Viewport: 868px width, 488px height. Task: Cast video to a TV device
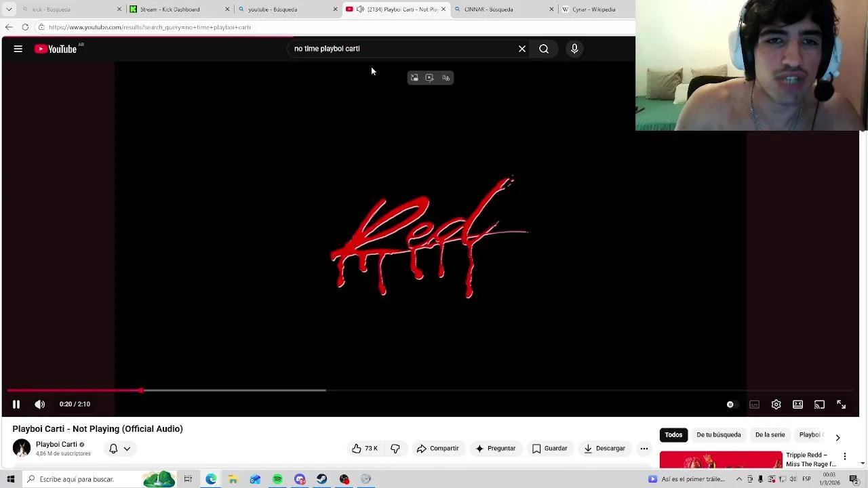819,405
